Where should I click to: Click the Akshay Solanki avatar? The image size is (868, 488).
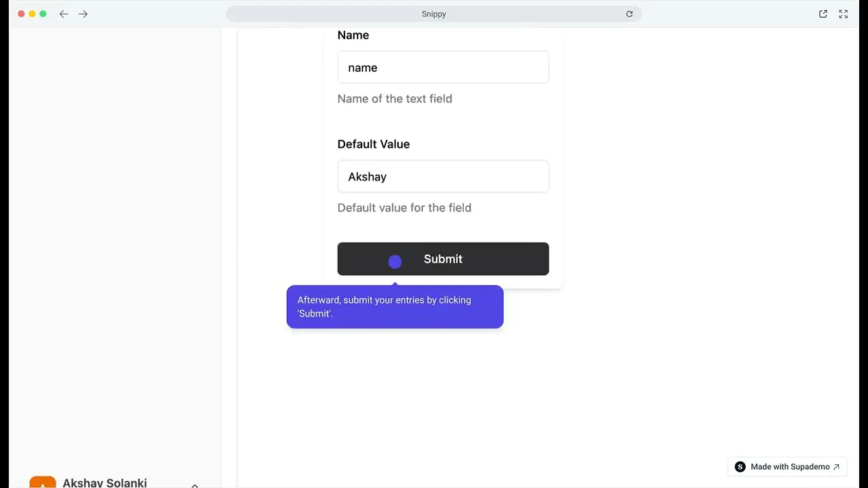coord(43,482)
